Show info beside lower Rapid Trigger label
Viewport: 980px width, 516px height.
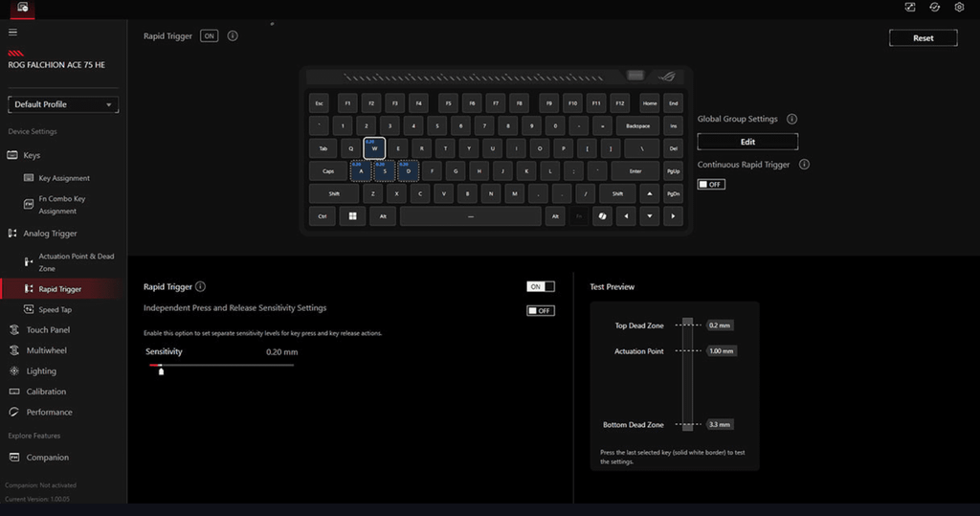201,286
